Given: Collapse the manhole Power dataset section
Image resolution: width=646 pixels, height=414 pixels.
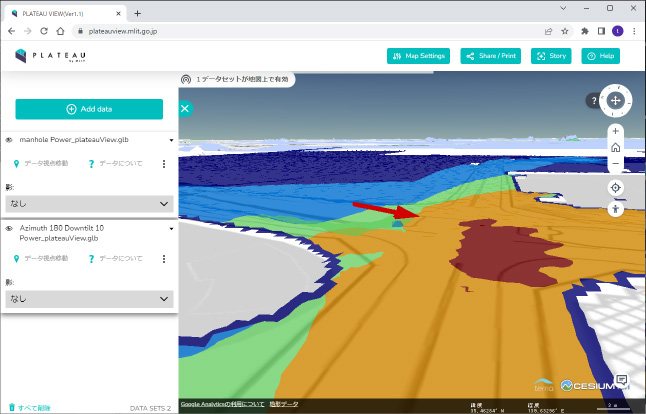Looking at the screenshot, I should 171,141.
